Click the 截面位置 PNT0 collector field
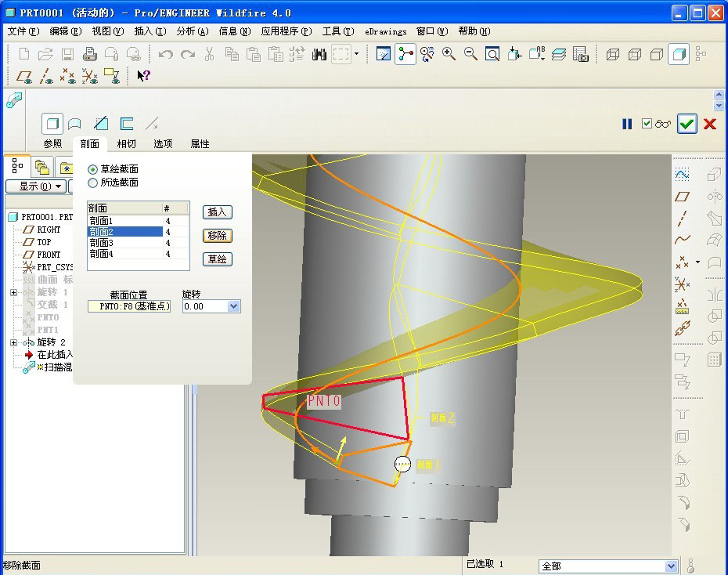The image size is (728, 575). (x=129, y=306)
